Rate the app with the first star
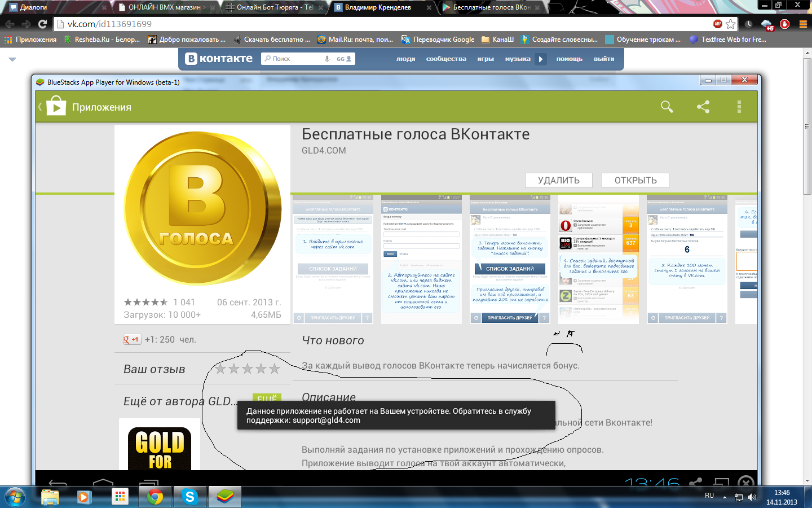 (220, 369)
